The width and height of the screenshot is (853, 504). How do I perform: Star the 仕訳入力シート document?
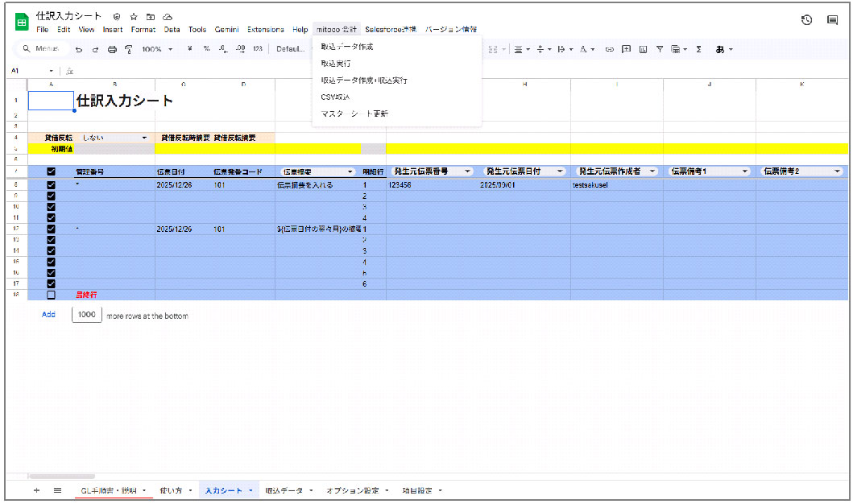pos(134,17)
